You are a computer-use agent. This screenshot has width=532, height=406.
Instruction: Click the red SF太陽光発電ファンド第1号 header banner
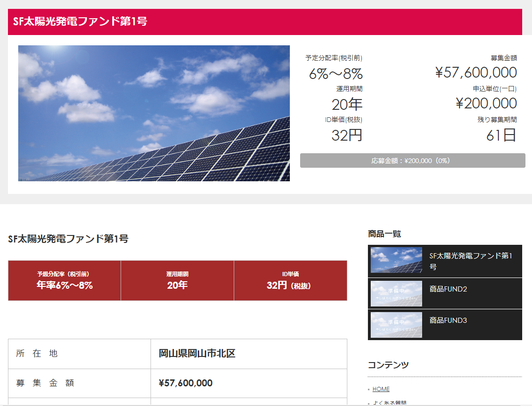[x=265, y=21]
